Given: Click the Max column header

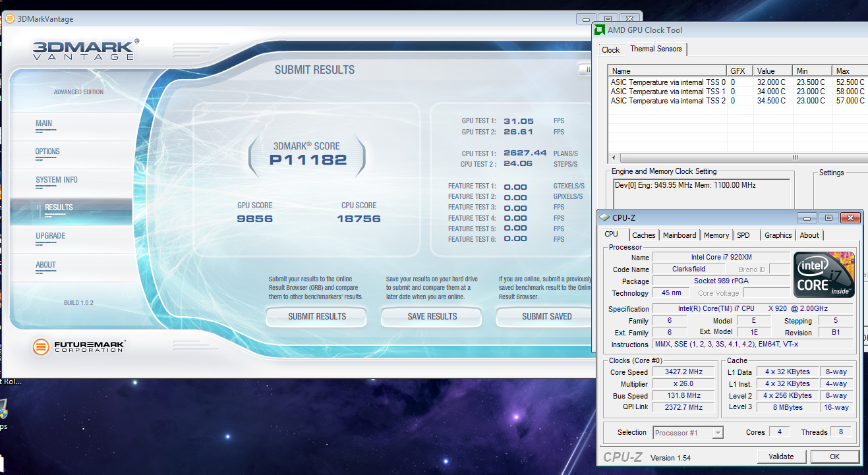Looking at the screenshot, I should pyautogui.click(x=850, y=70).
